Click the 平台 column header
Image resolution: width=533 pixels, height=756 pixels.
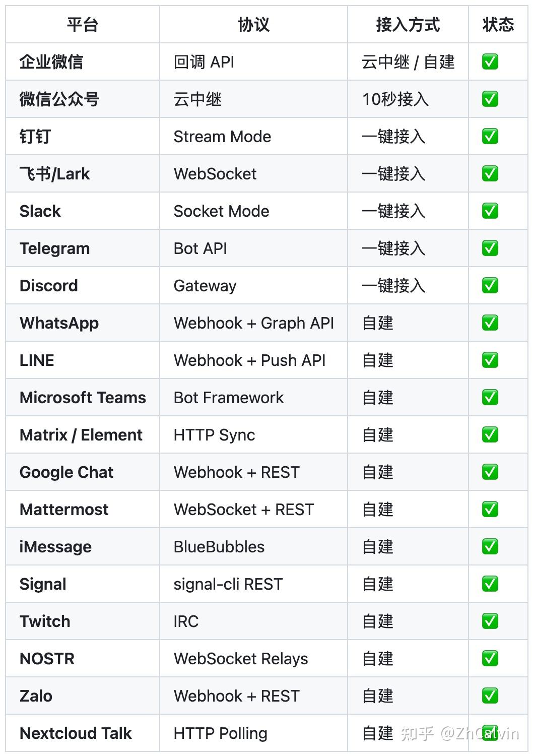coord(83,25)
